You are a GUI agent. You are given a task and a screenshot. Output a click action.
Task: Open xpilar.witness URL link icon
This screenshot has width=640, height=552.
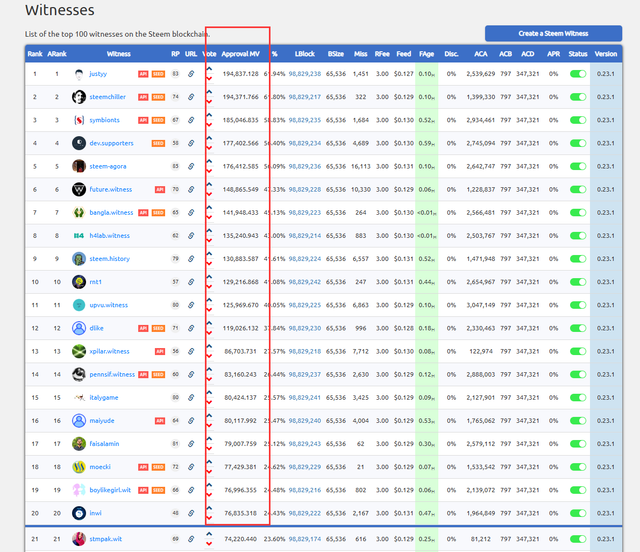(191, 351)
